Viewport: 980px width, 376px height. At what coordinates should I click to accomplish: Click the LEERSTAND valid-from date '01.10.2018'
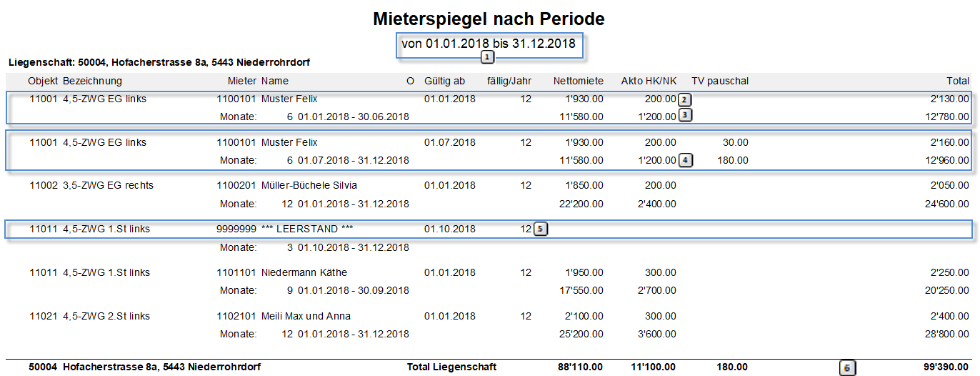tap(450, 229)
